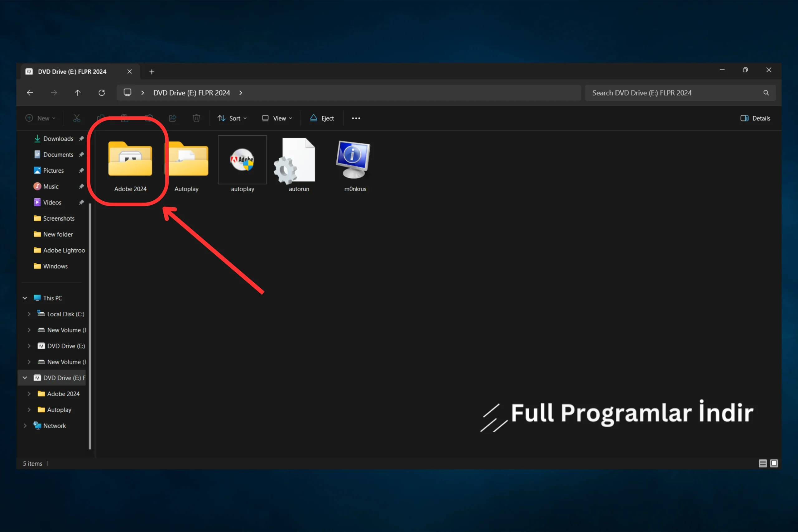Click the This PC monitor icon in address bar
This screenshot has width=798, height=532.
click(x=127, y=93)
